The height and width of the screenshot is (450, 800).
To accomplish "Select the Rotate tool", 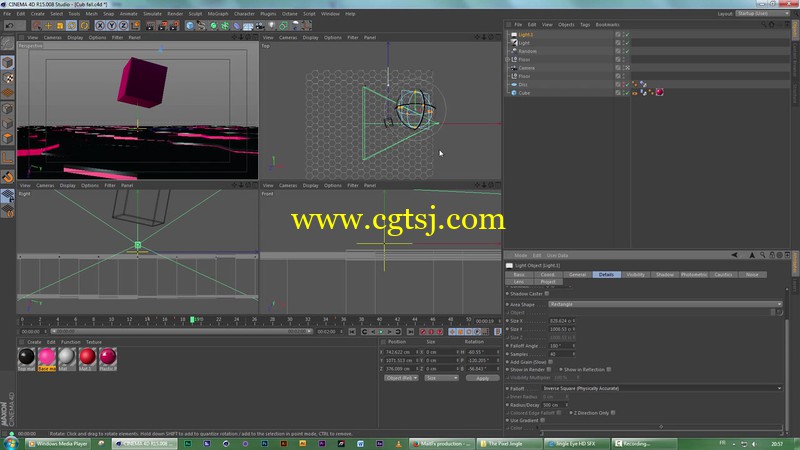I will 72,25.
